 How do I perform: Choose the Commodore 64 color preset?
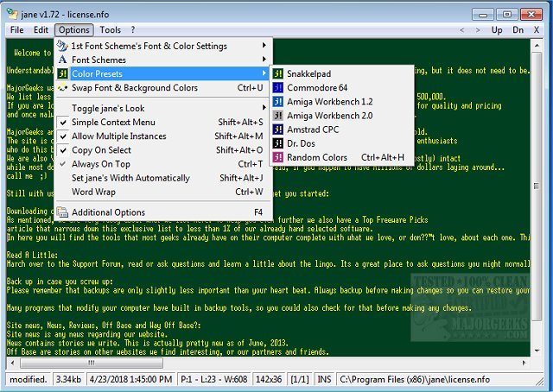click(x=341, y=87)
